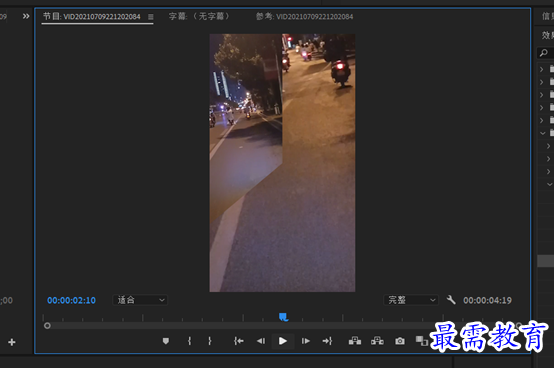
Task: Expand the second effects folder chevron
Action: tap(542, 82)
